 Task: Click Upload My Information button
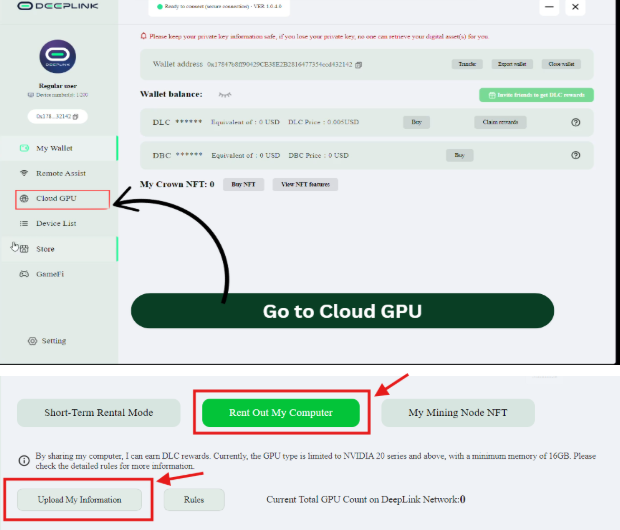click(x=79, y=500)
